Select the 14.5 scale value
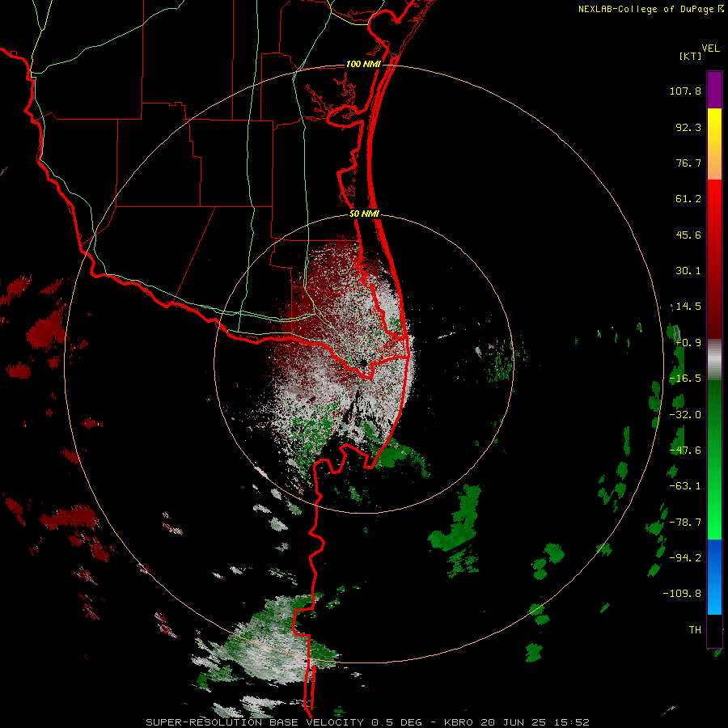Viewport: 728px width, 728px height. pos(688,307)
